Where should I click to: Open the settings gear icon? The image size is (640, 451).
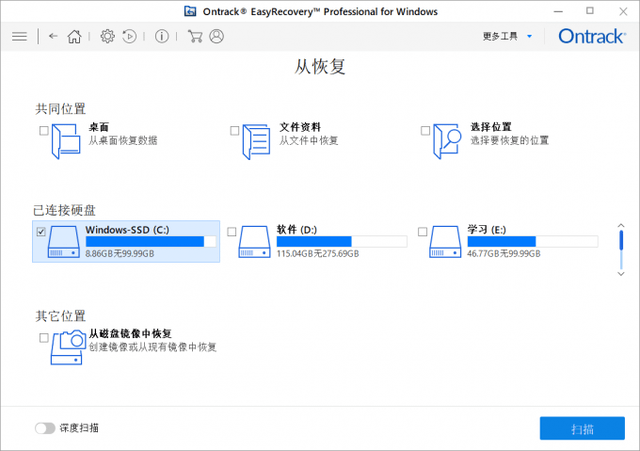click(107, 36)
